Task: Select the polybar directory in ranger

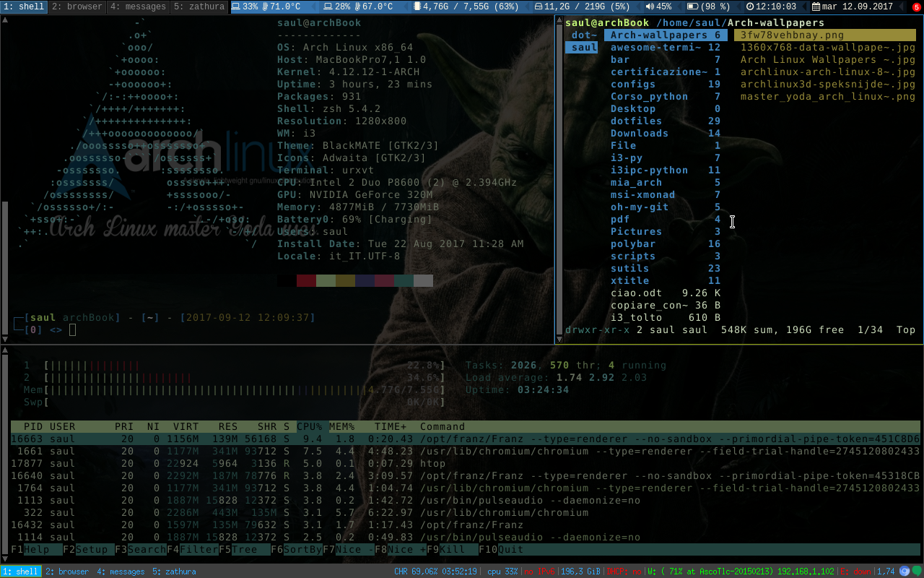Action: click(x=666, y=243)
